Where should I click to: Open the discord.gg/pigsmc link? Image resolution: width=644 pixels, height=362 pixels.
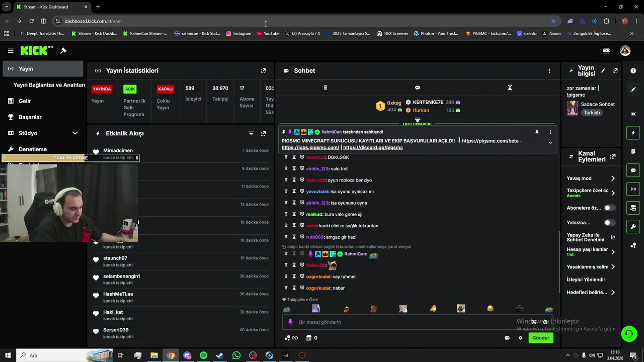coord(373,148)
